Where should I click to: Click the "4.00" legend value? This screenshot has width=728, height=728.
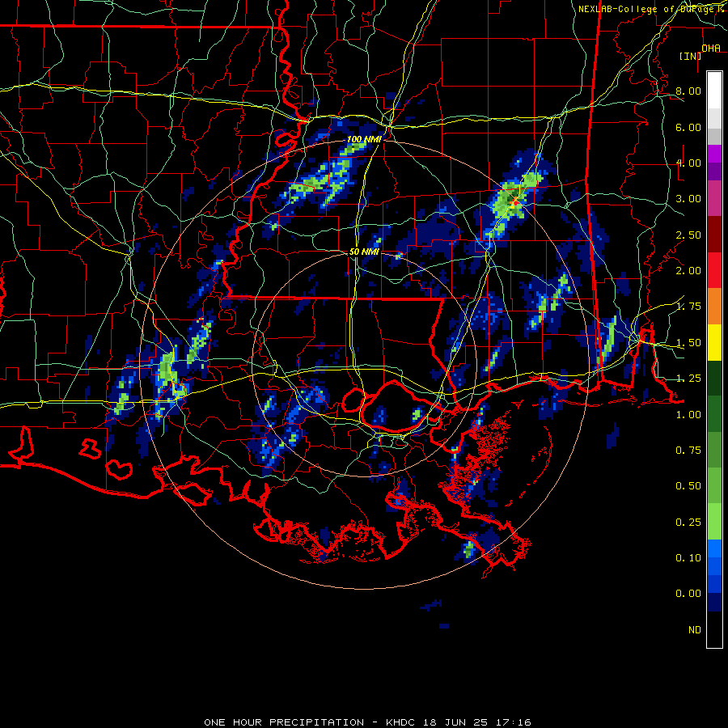pyautogui.click(x=688, y=163)
